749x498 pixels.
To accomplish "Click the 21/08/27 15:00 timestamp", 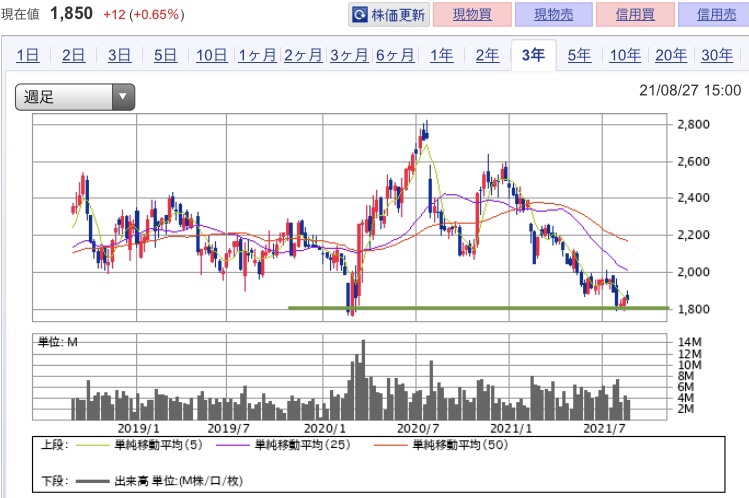I will pyautogui.click(x=690, y=90).
